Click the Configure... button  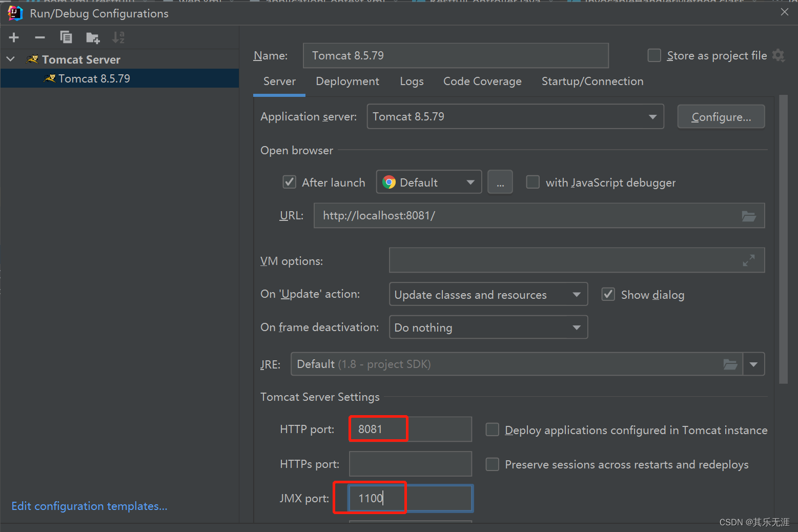click(721, 117)
